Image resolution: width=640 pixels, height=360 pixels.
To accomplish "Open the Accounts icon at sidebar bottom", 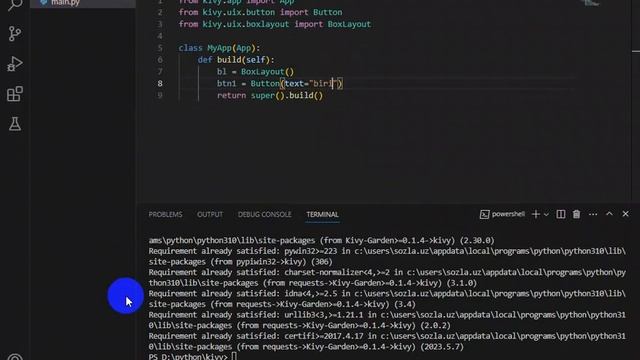I will tap(15, 357).
